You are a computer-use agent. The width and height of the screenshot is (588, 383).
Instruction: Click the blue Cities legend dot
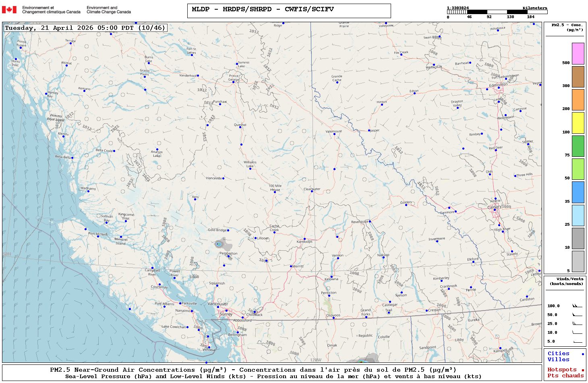pyautogui.click(x=582, y=354)
